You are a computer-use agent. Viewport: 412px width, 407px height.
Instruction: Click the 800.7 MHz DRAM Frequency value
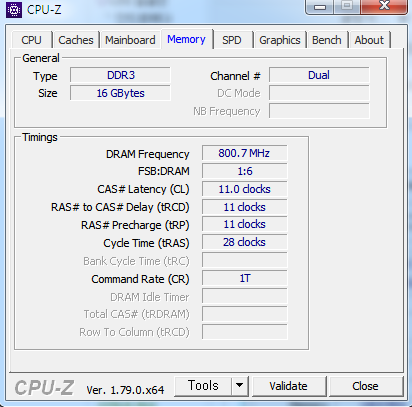coord(244,153)
